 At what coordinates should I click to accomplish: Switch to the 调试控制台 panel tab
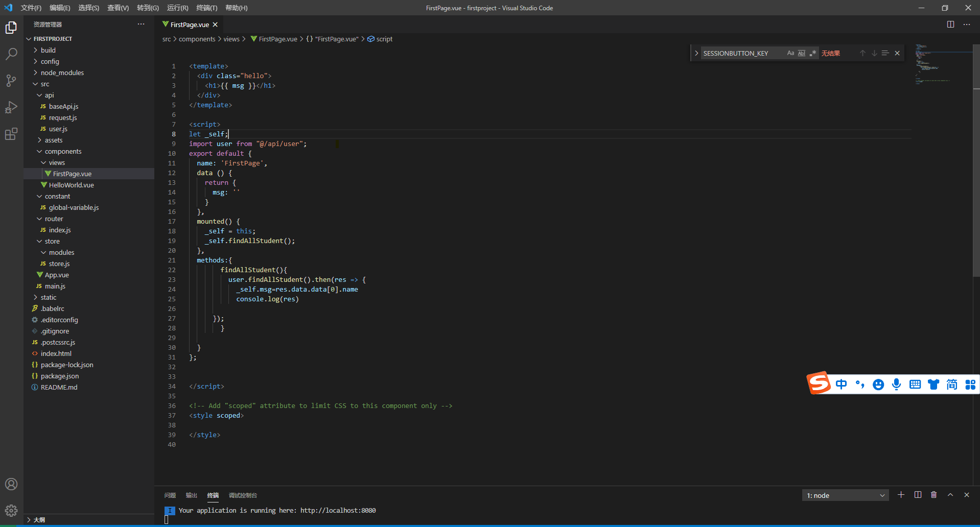243,495
